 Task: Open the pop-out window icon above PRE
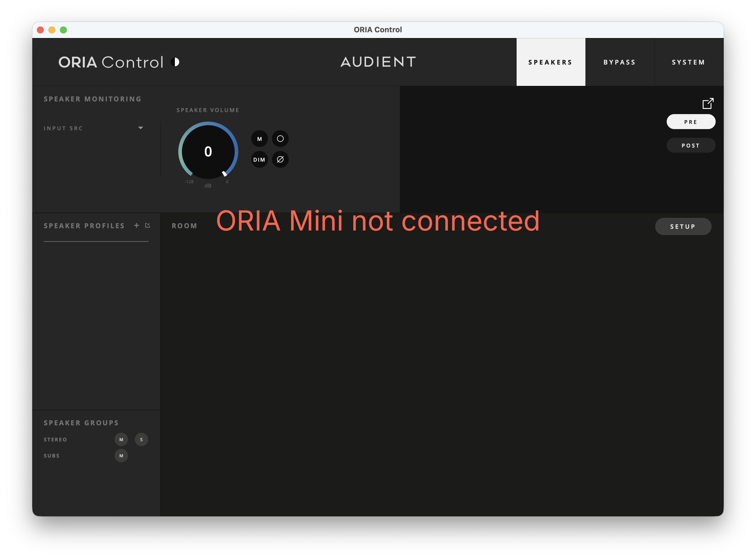click(x=708, y=103)
